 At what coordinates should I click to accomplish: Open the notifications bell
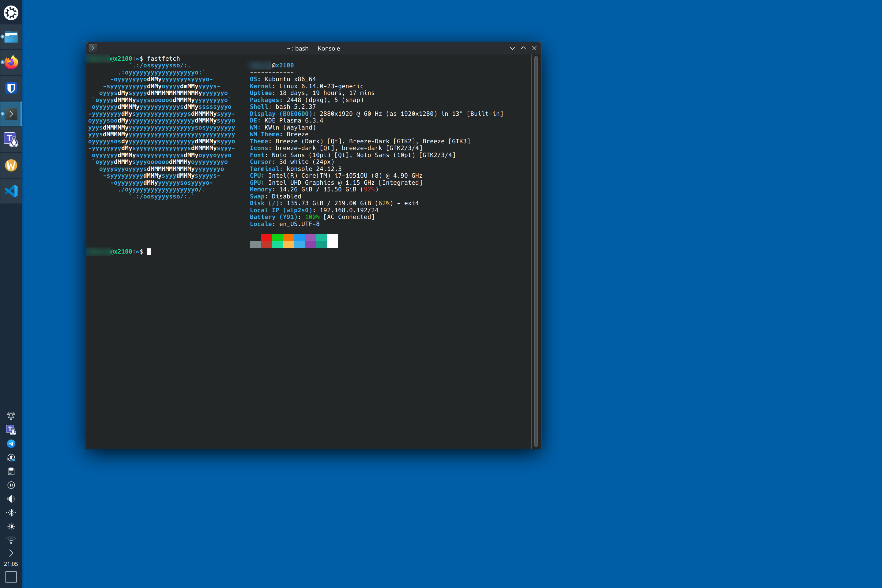pyautogui.click(x=11, y=416)
